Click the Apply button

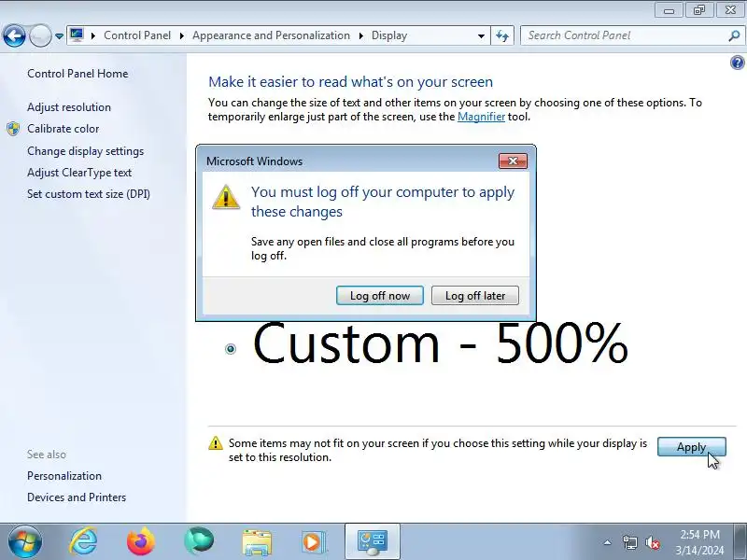[691, 447]
